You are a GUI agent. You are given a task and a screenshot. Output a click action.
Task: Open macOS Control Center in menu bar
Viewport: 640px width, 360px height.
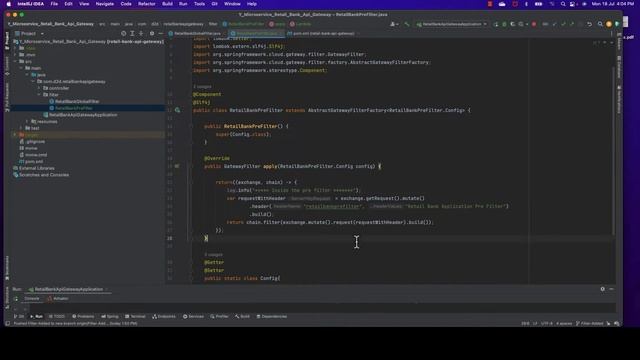coord(572,4)
